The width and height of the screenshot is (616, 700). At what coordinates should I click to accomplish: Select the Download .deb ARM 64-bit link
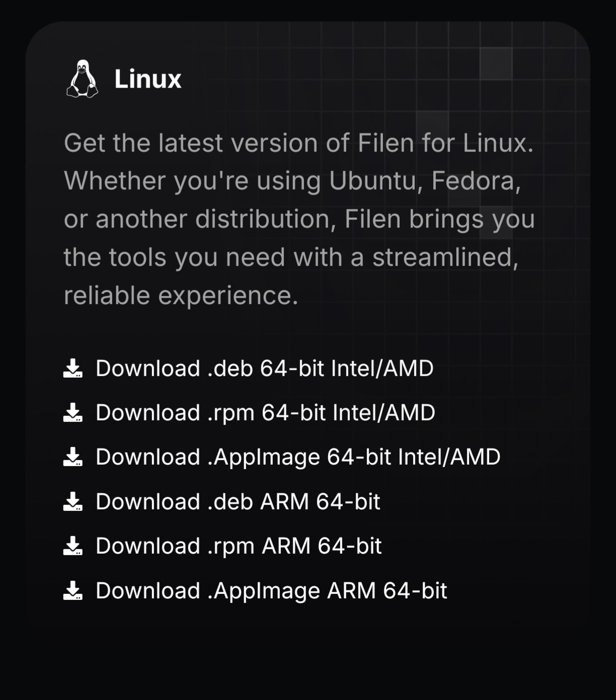238,501
